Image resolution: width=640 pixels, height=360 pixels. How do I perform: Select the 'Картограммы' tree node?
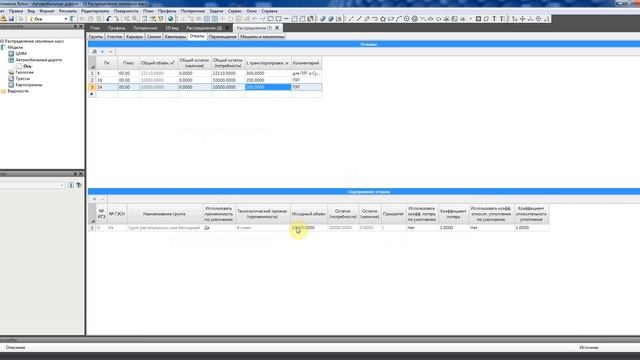coord(29,85)
